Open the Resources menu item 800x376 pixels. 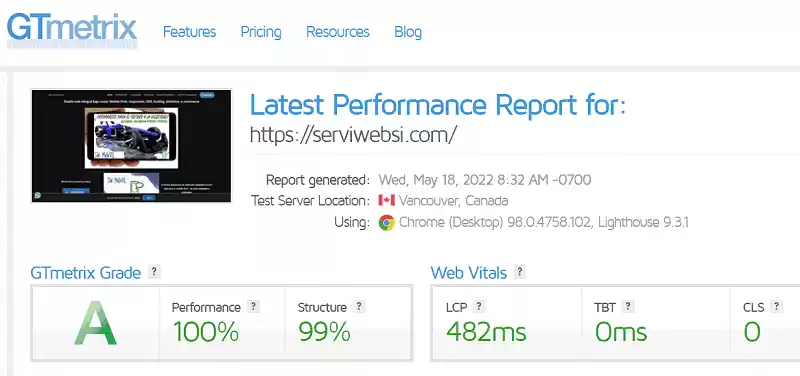coord(338,32)
